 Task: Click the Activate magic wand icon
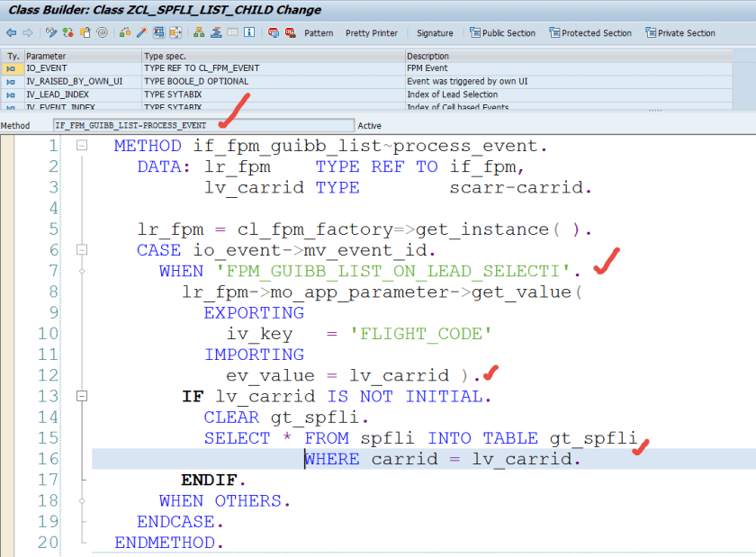(x=142, y=32)
